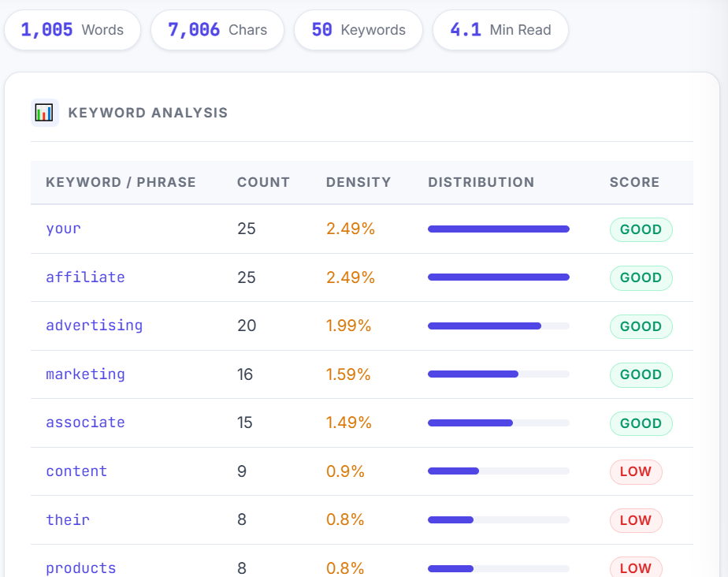Screen dimensions: 728x577
Task: Click the DENSITY column header
Action: click(358, 182)
